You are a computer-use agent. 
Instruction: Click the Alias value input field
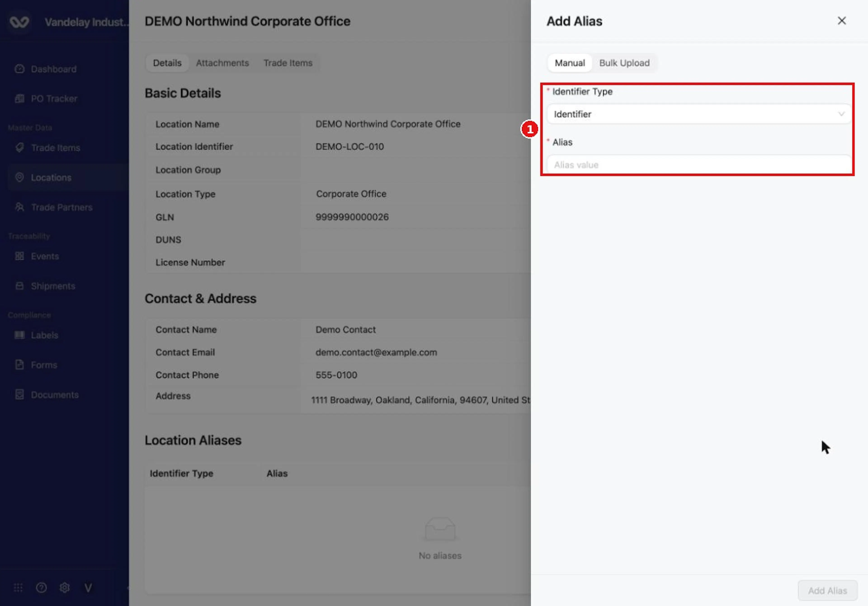699,165
